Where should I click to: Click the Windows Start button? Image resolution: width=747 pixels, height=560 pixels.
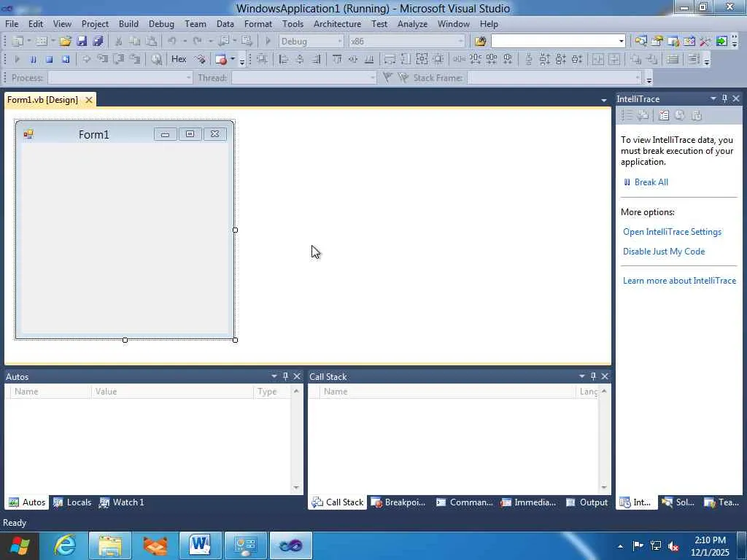[19, 545]
